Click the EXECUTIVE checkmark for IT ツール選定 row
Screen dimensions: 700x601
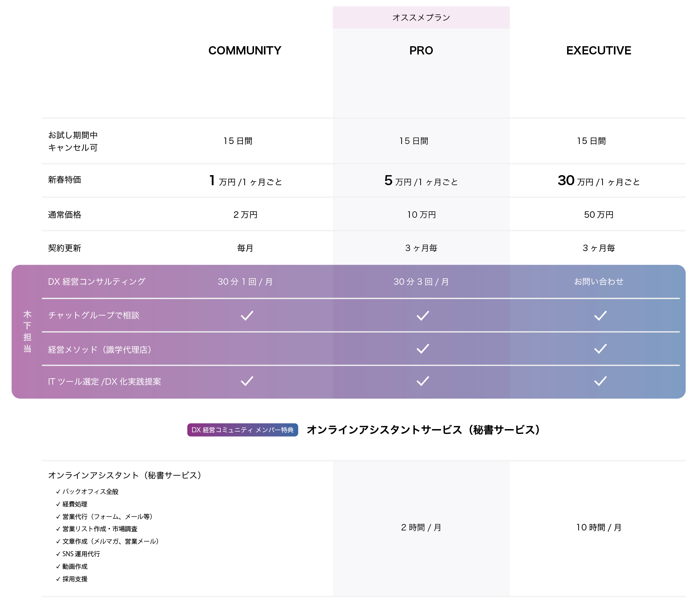click(x=600, y=381)
